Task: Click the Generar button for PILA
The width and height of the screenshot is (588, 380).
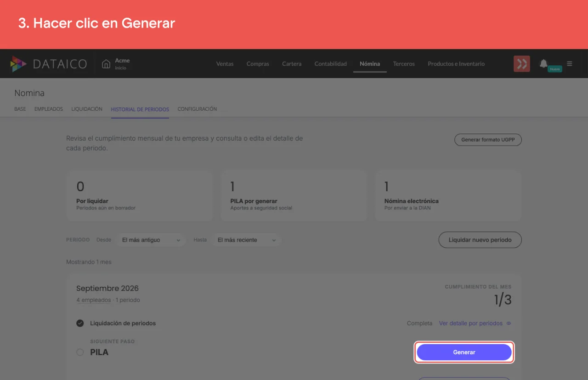Action: [464, 352]
